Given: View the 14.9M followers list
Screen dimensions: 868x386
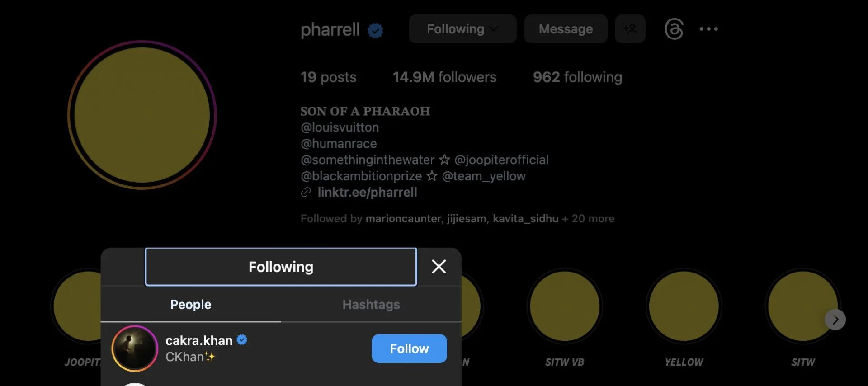Looking at the screenshot, I should (x=444, y=77).
